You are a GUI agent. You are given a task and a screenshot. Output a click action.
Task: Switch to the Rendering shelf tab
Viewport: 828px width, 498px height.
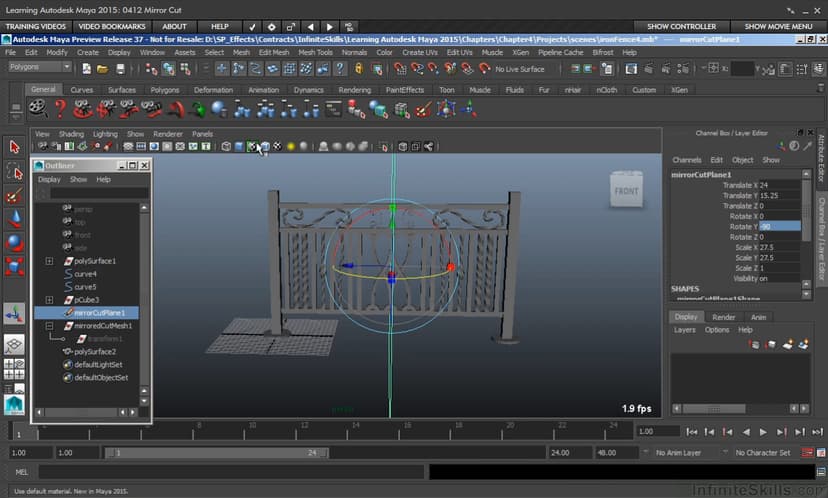point(355,90)
